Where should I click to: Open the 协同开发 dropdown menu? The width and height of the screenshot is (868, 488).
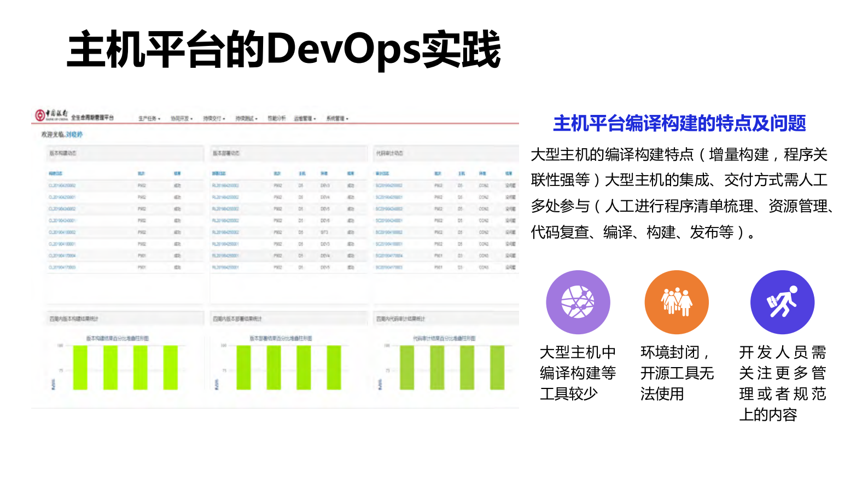[x=182, y=119]
